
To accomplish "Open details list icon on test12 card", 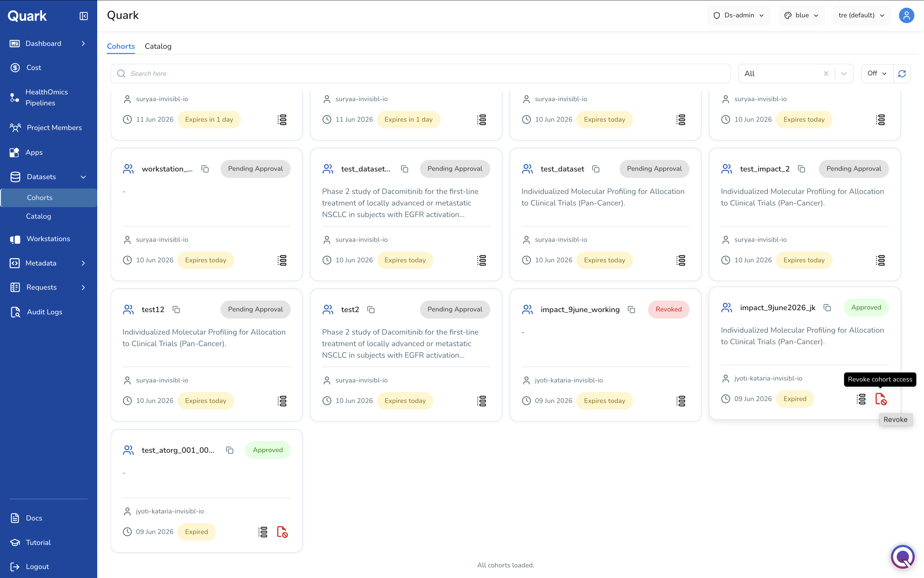I will pyautogui.click(x=282, y=401).
